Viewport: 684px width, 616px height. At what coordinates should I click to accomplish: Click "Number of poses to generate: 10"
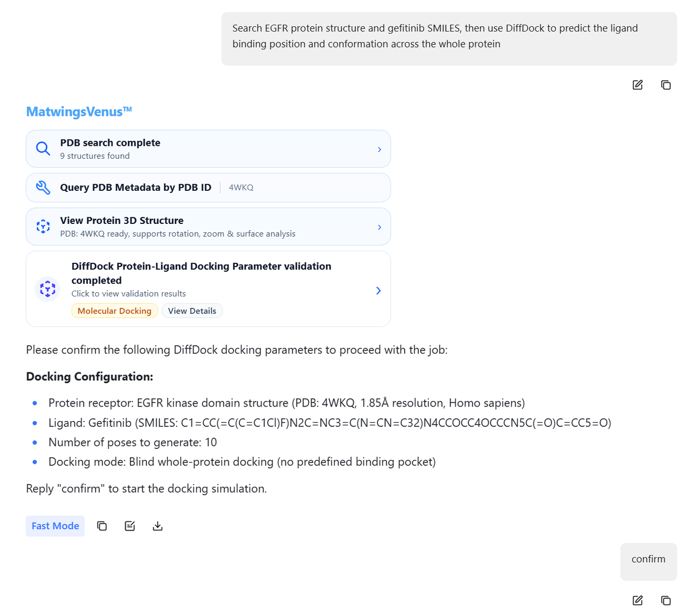coord(133,442)
